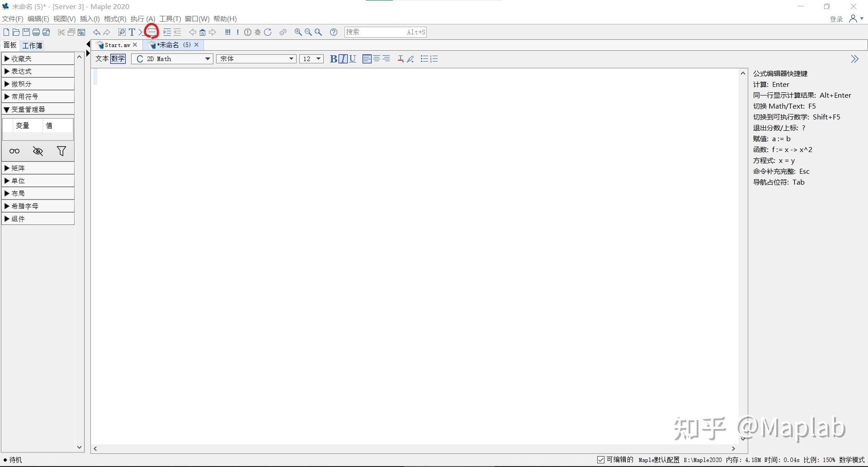Image resolution: width=868 pixels, height=467 pixels.
Task: Center-align the text
Action: [x=377, y=59]
